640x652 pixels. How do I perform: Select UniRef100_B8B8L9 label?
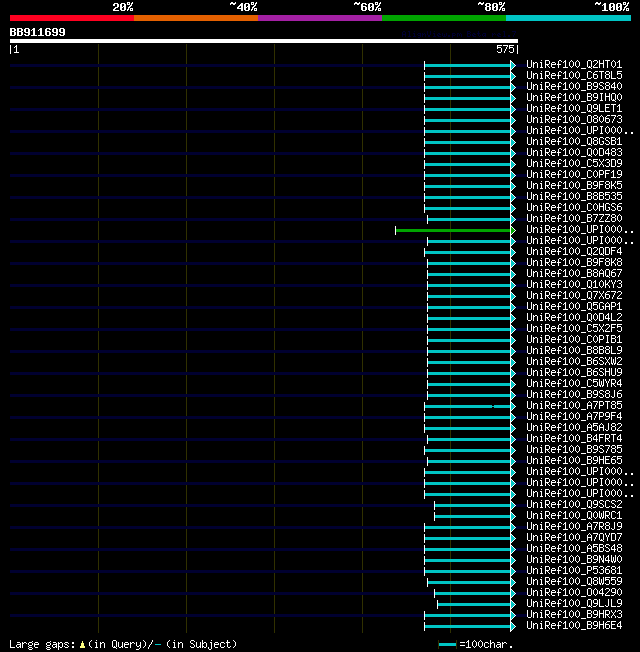[574, 350]
